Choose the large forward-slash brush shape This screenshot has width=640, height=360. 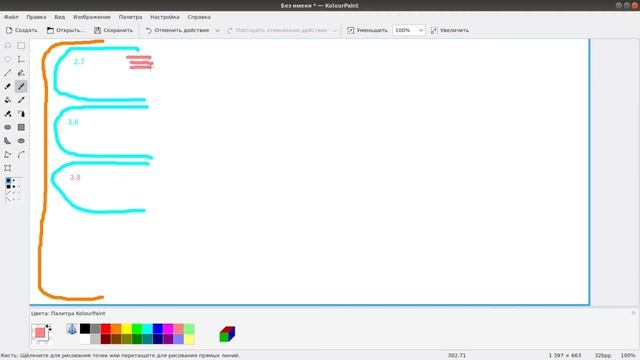pyautogui.click(x=8, y=193)
